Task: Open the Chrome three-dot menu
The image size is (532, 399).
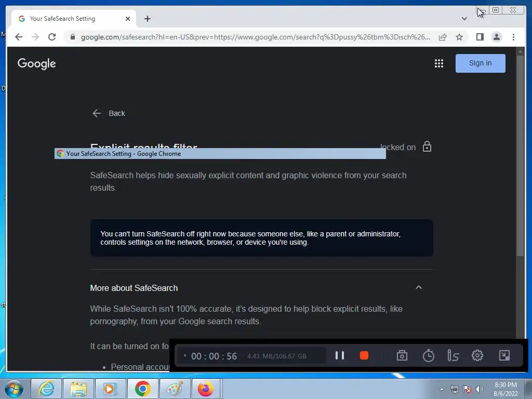Action: click(513, 37)
